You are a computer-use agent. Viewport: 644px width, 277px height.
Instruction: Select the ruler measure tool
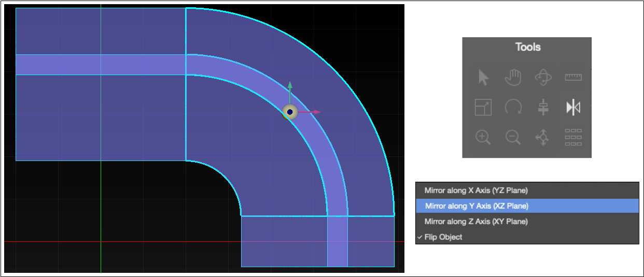[573, 77]
